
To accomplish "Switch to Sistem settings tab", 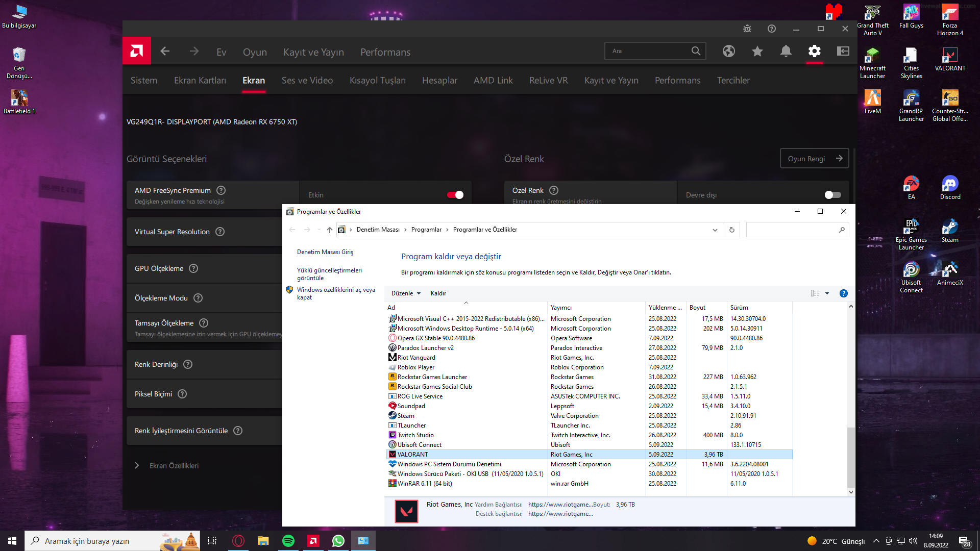I will pyautogui.click(x=144, y=80).
